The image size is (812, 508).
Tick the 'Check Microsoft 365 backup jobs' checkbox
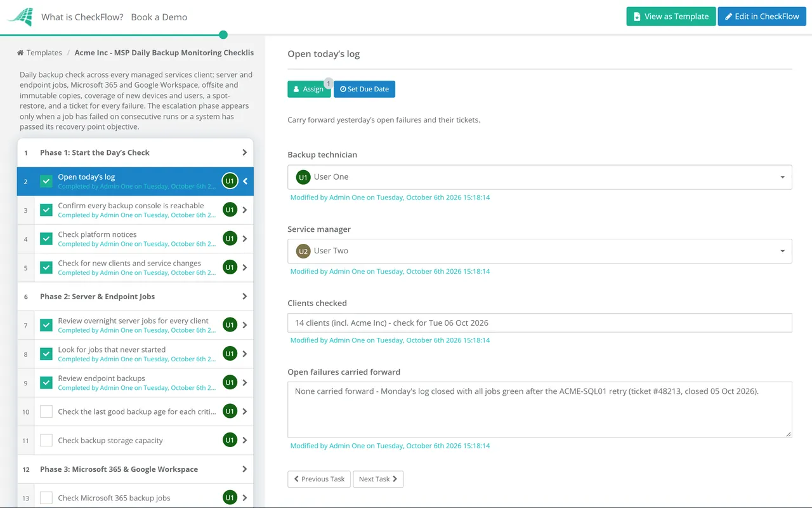click(46, 498)
